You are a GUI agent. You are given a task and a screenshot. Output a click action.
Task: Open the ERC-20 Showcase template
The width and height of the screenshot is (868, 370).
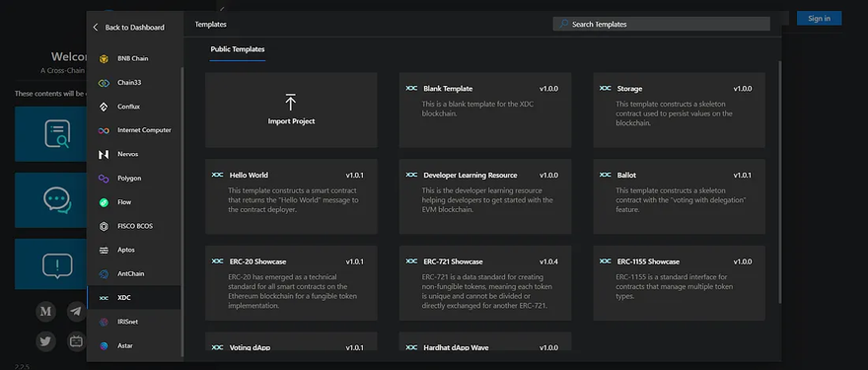pyautogui.click(x=291, y=283)
